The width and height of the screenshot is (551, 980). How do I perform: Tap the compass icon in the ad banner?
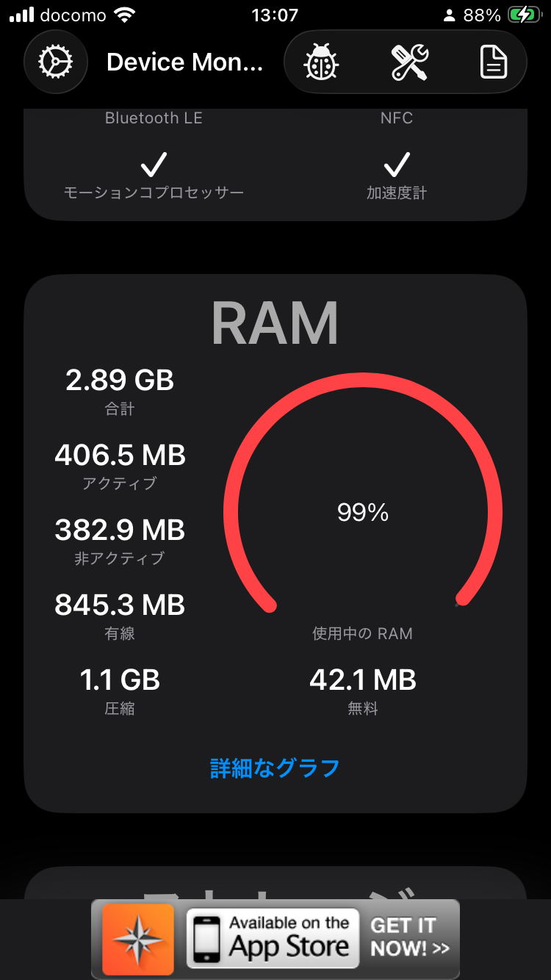point(138,939)
